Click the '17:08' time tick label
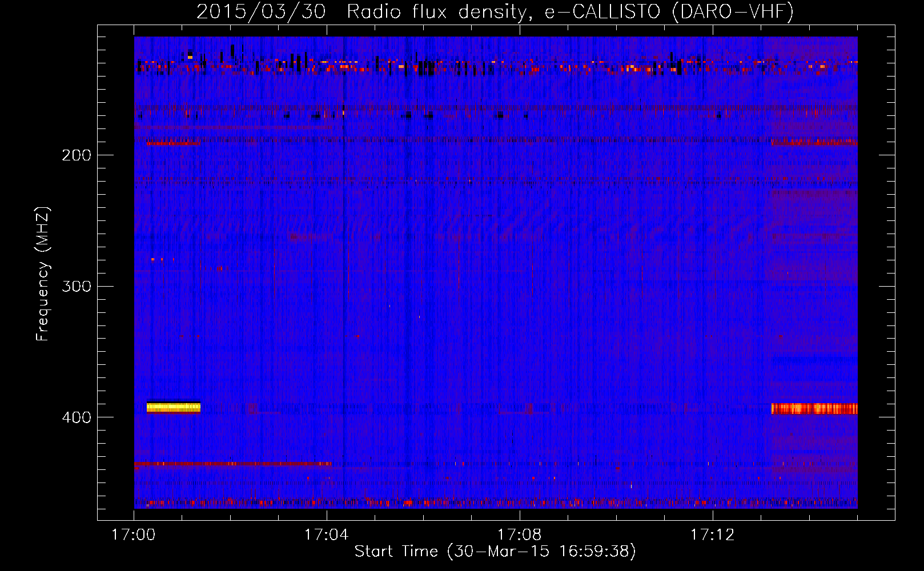Viewport: 924px width, 571px height. click(x=520, y=535)
